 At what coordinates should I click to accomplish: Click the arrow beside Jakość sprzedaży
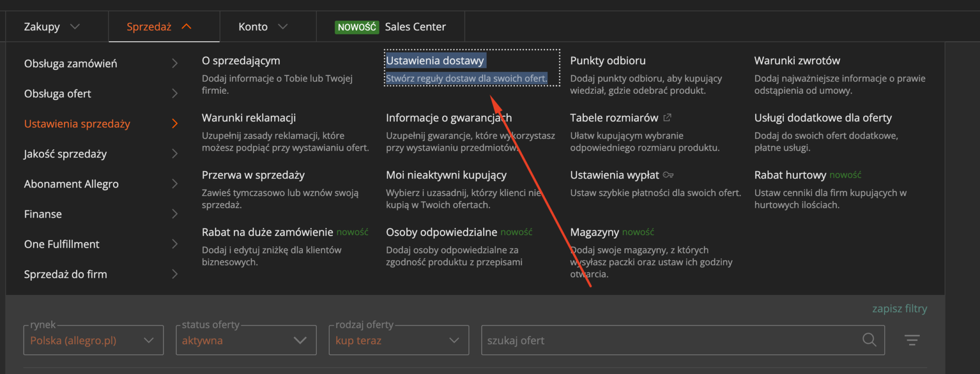175,154
